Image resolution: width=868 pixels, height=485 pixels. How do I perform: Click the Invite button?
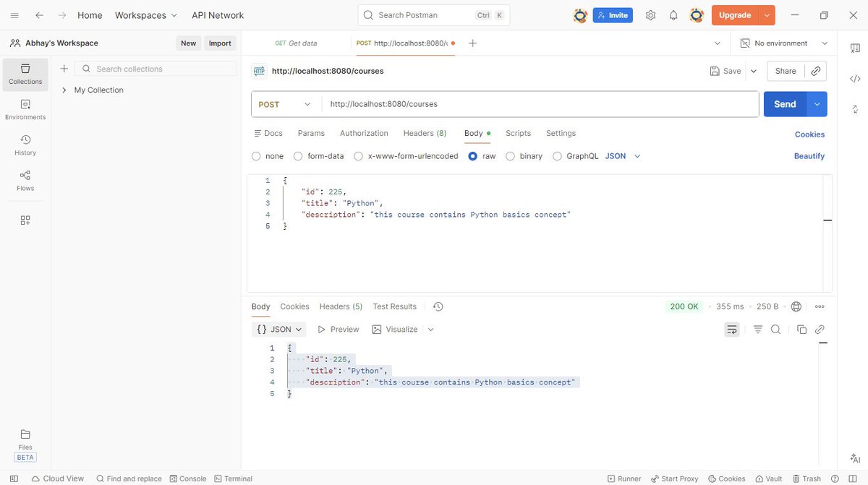coord(613,15)
